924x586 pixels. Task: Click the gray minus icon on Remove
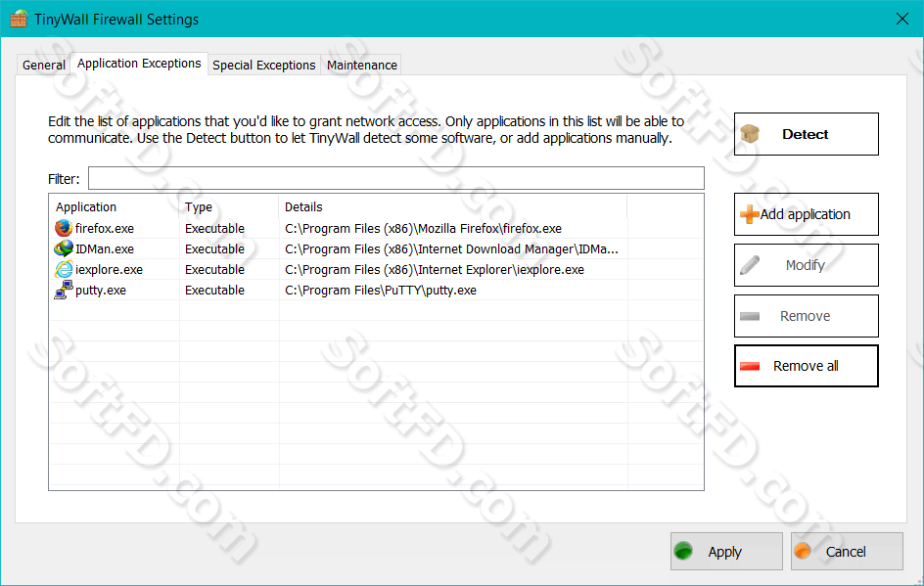pos(750,316)
